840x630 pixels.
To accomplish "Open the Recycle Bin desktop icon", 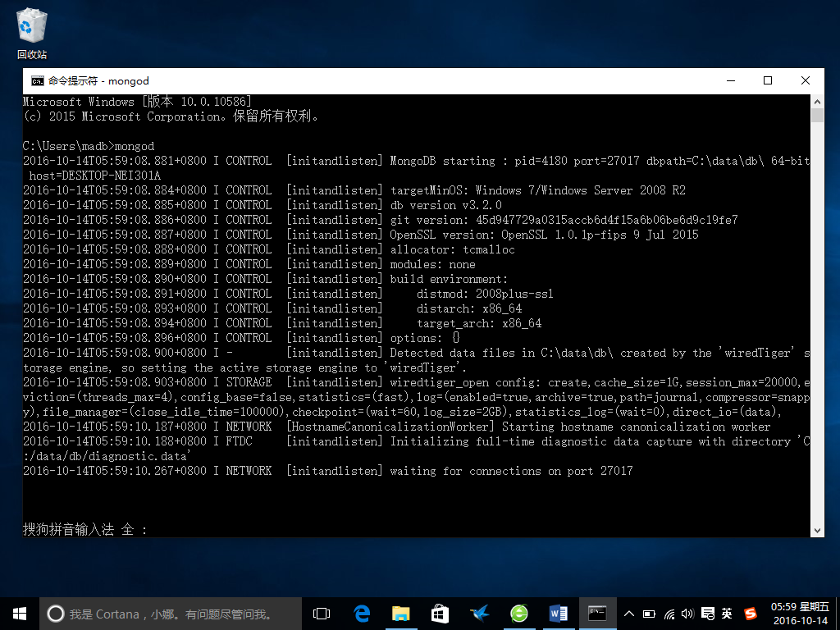I will pyautogui.click(x=32, y=33).
